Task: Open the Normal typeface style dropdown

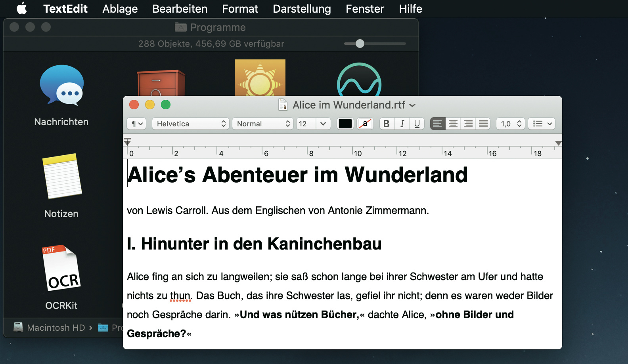Action: (263, 124)
